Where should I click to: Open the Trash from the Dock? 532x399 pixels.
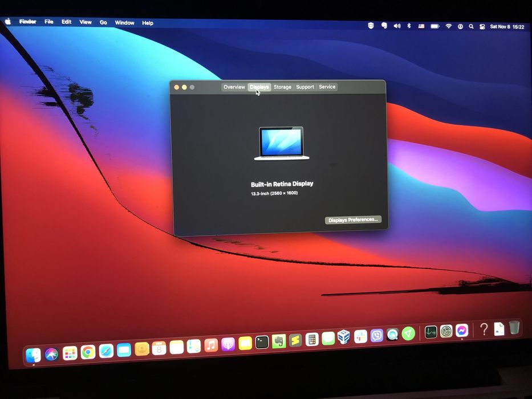[x=514, y=327]
